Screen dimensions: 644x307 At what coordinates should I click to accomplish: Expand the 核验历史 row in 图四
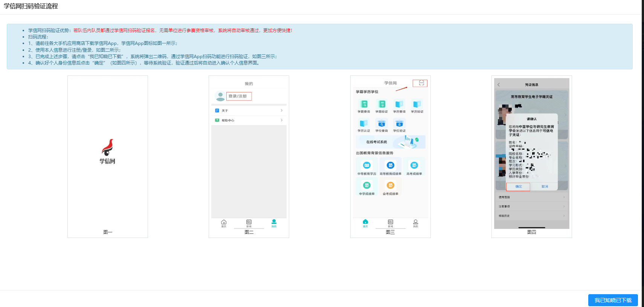click(532, 216)
